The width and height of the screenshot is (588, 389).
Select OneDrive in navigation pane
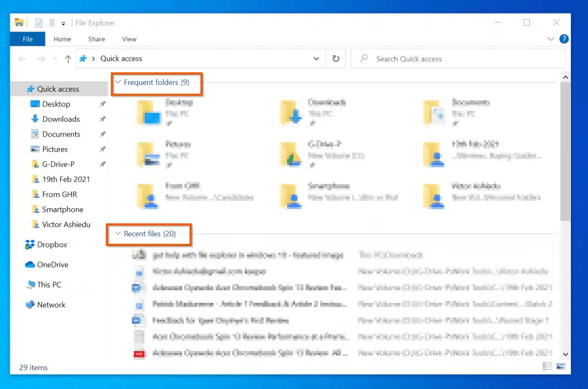(x=47, y=264)
